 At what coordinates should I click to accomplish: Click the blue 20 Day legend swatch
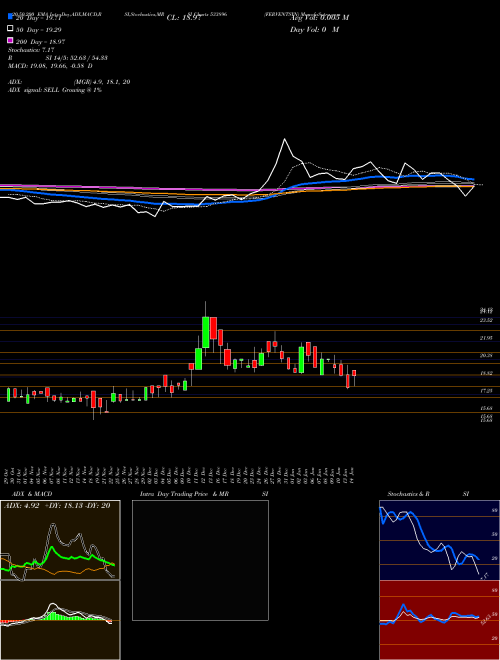click(10, 16)
